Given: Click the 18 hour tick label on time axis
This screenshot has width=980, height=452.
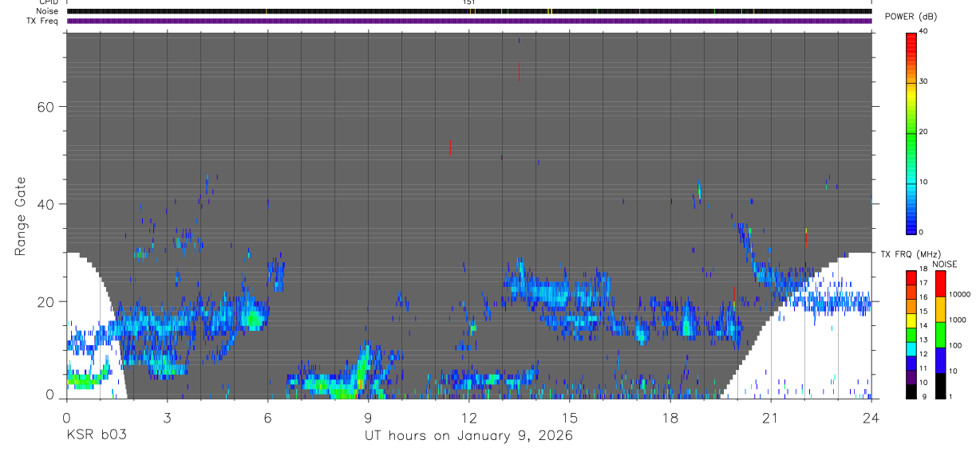Looking at the screenshot, I should [670, 418].
